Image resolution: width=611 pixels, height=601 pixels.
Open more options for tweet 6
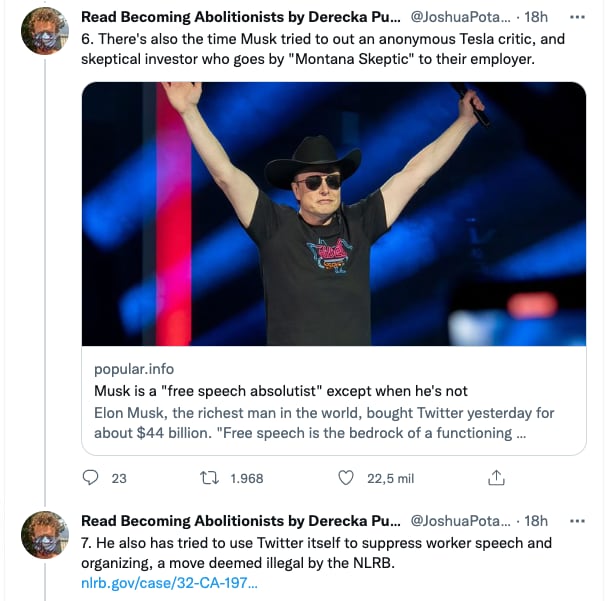(577, 18)
